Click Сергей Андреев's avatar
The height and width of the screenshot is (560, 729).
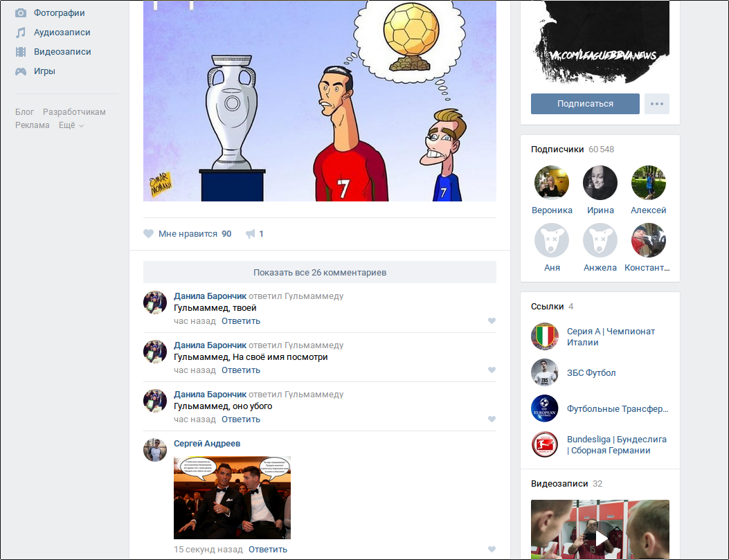155,450
